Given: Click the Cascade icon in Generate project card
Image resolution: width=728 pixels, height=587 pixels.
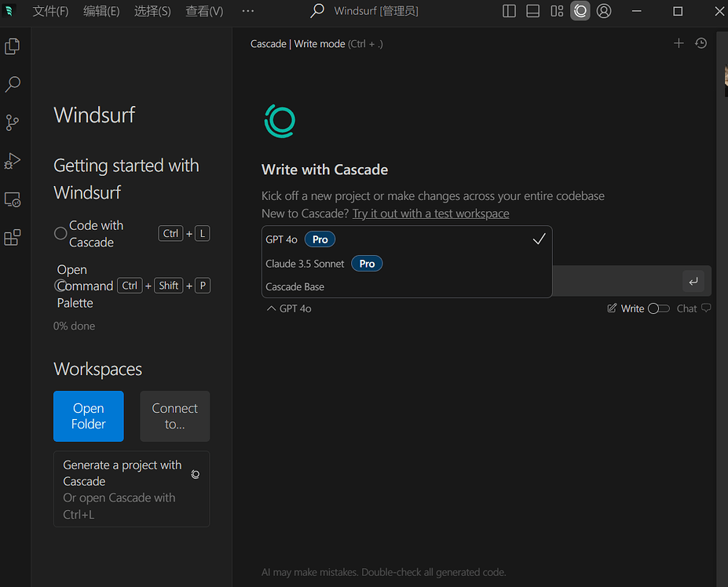Looking at the screenshot, I should pos(196,474).
